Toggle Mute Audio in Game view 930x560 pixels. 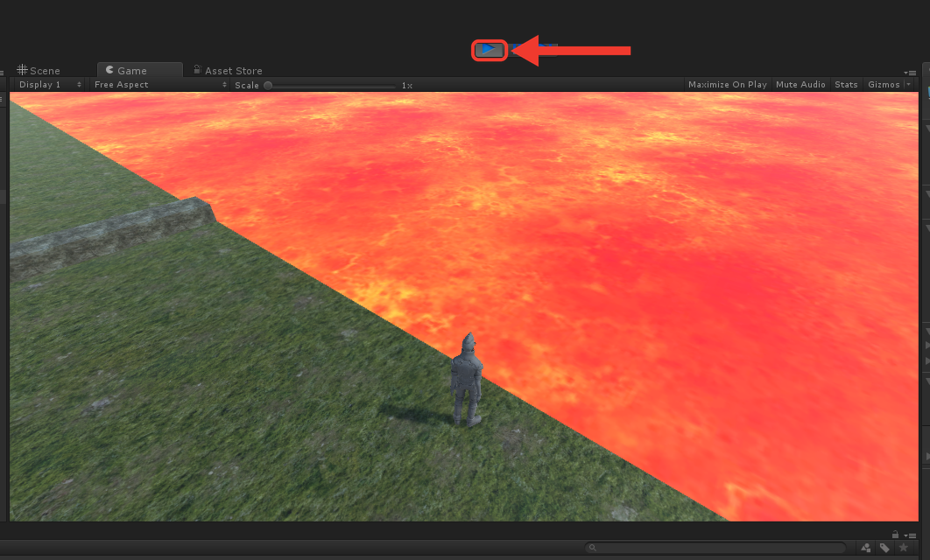800,85
